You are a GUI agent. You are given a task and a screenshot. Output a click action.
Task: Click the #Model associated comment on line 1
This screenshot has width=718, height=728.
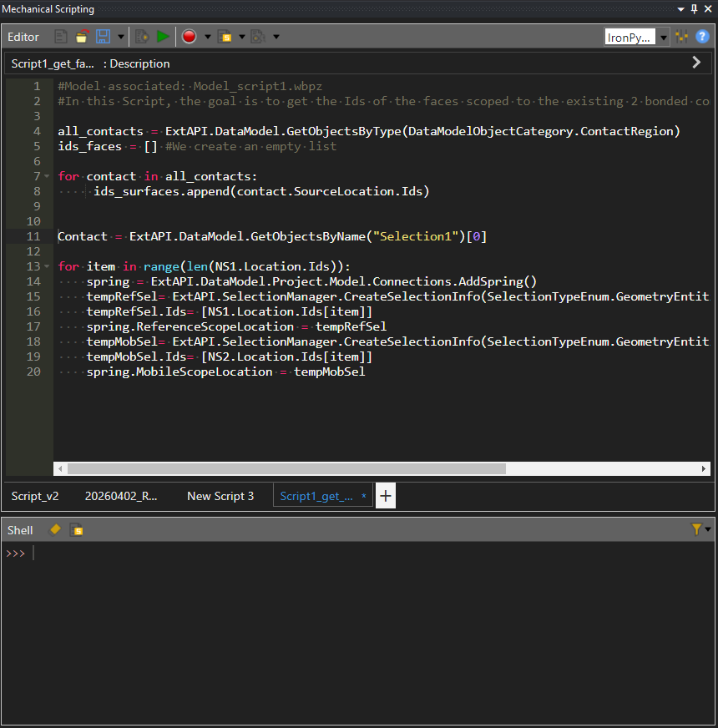pos(190,86)
